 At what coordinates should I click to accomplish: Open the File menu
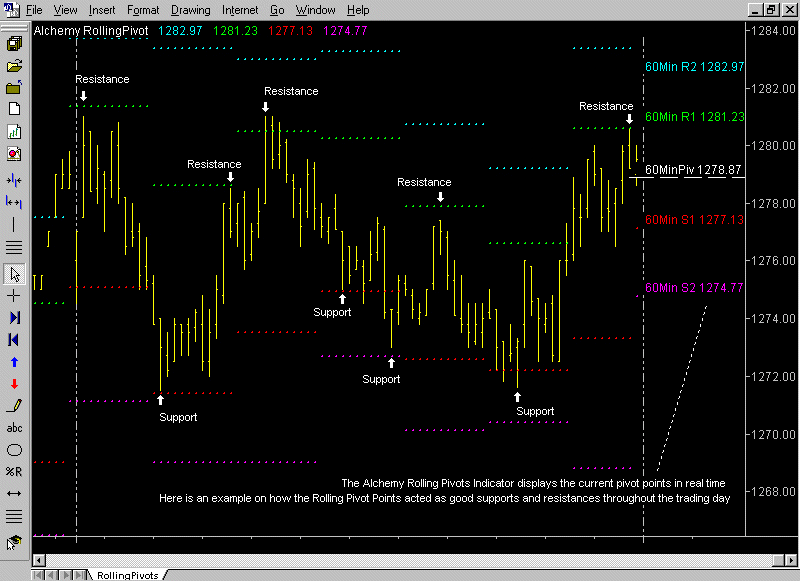(34, 10)
